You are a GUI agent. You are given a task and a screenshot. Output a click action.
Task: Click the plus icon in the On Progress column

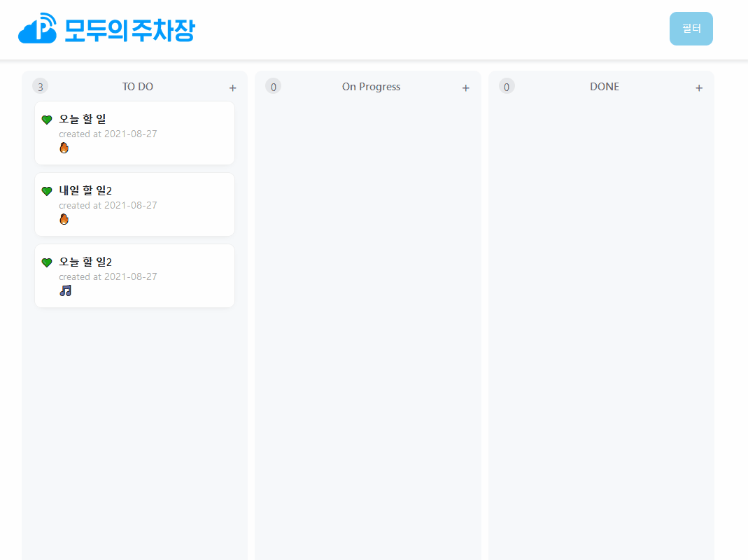pyautogui.click(x=465, y=87)
